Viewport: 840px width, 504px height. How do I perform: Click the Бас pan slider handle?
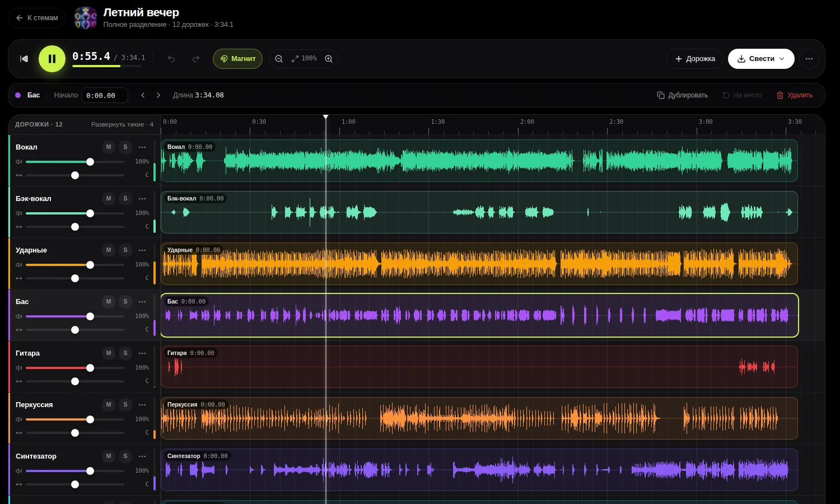pyautogui.click(x=75, y=330)
